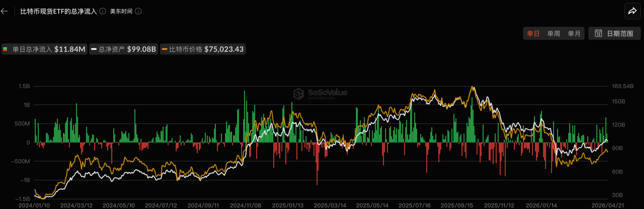The width and height of the screenshot is (644, 209).
Task: Click the 60B right axis label
Action: [617, 171]
